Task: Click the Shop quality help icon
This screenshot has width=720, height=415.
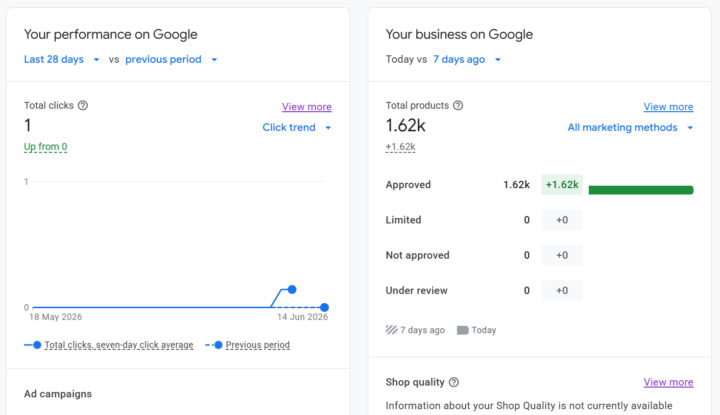Action: click(454, 382)
